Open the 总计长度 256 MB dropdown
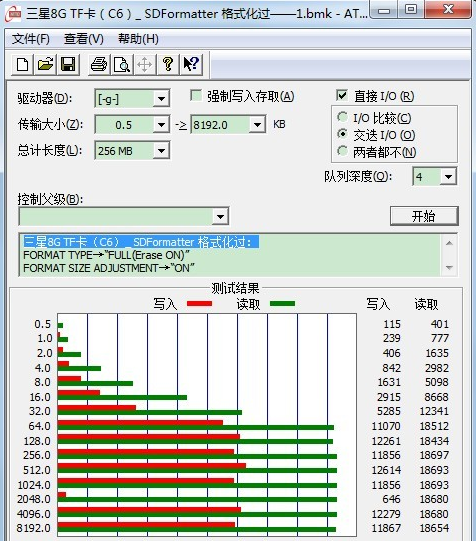 (161, 151)
